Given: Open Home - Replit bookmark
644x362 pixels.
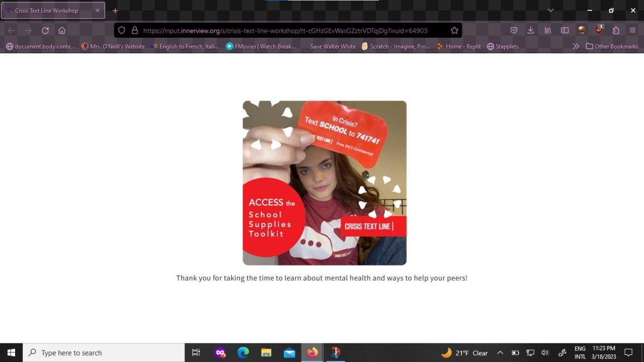Looking at the screenshot, I should pyautogui.click(x=459, y=46).
